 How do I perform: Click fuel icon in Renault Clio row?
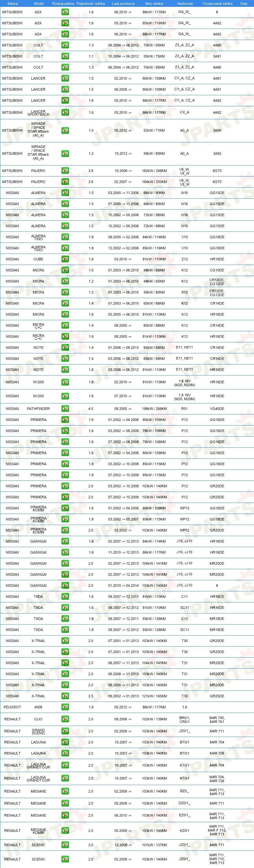65,719
